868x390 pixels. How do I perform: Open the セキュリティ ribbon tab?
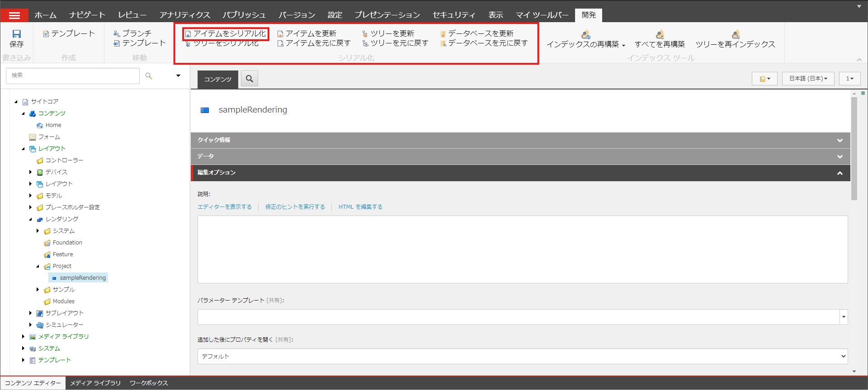coord(454,15)
